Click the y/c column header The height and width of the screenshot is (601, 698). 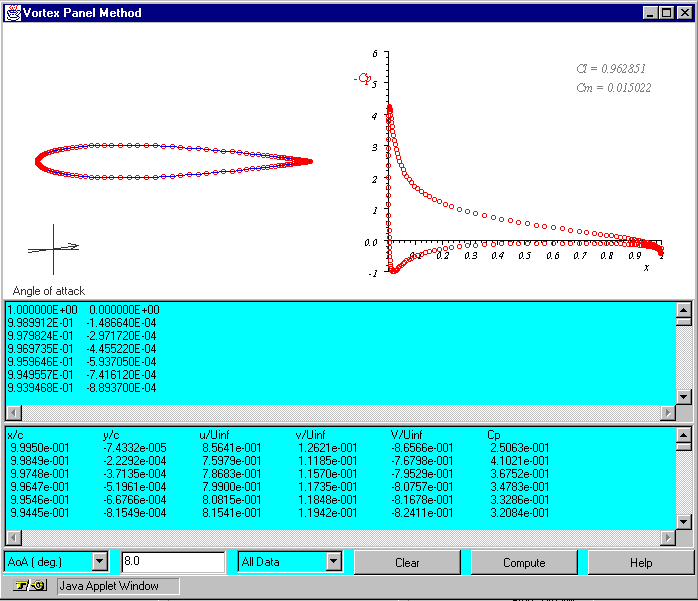tap(111, 435)
